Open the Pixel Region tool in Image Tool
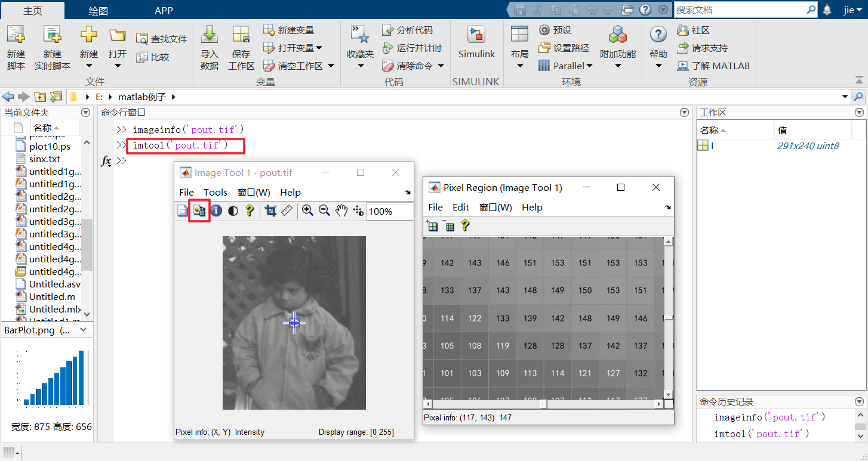Image resolution: width=868 pixels, height=461 pixels. 199,211
